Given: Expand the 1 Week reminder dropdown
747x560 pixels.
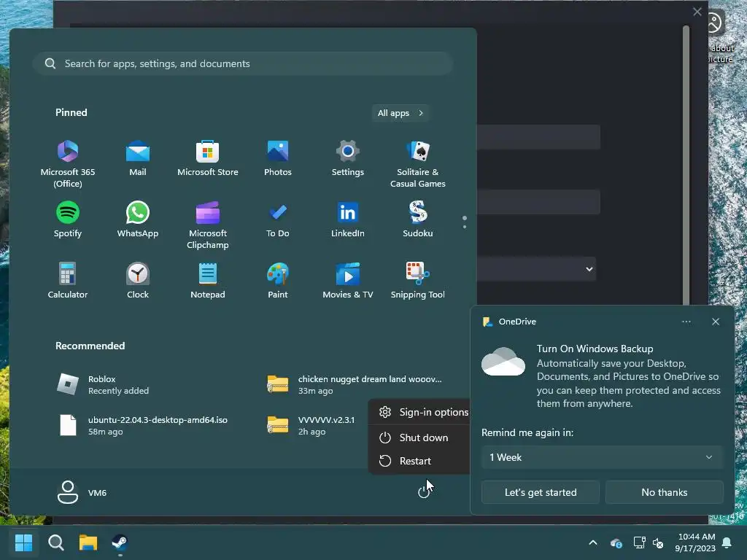Looking at the screenshot, I should tap(602, 457).
